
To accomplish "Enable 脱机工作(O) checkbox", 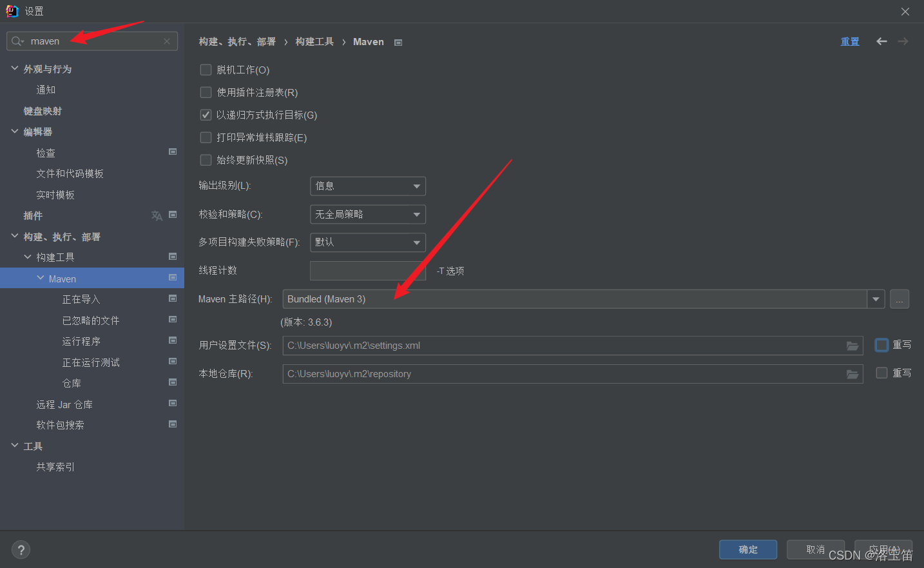I will (x=206, y=70).
